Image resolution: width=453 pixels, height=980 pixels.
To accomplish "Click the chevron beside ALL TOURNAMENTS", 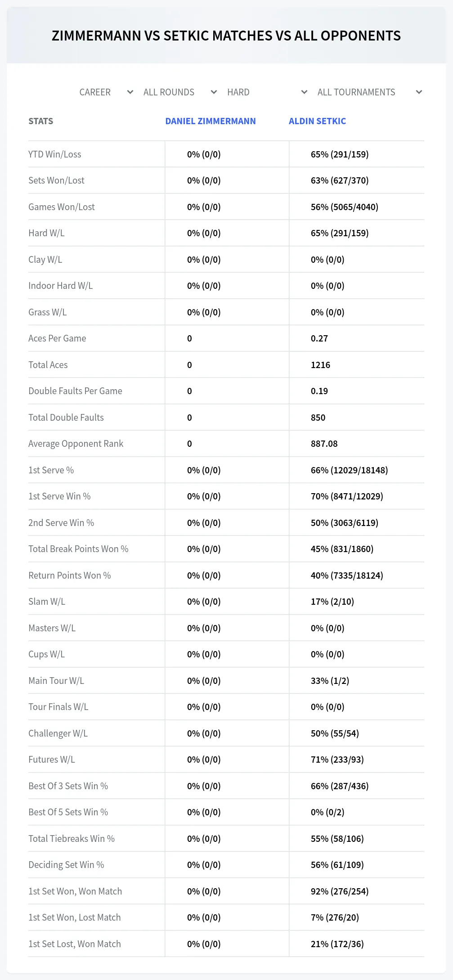I will 419,92.
